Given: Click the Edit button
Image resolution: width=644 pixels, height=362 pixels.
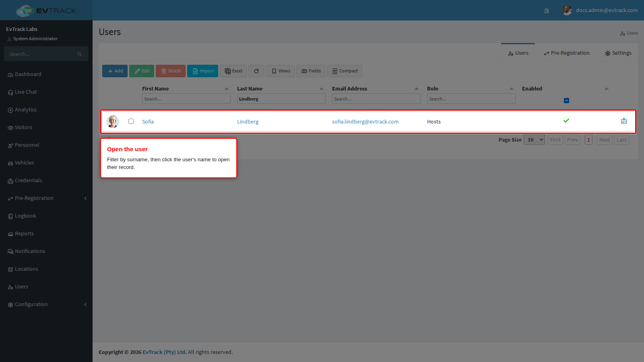Looking at the screenshot, I should [x=142, y=71].
